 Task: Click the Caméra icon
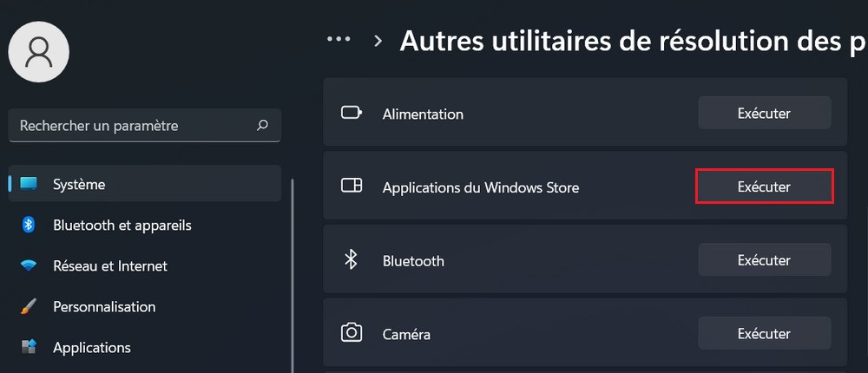click(352, 333)
